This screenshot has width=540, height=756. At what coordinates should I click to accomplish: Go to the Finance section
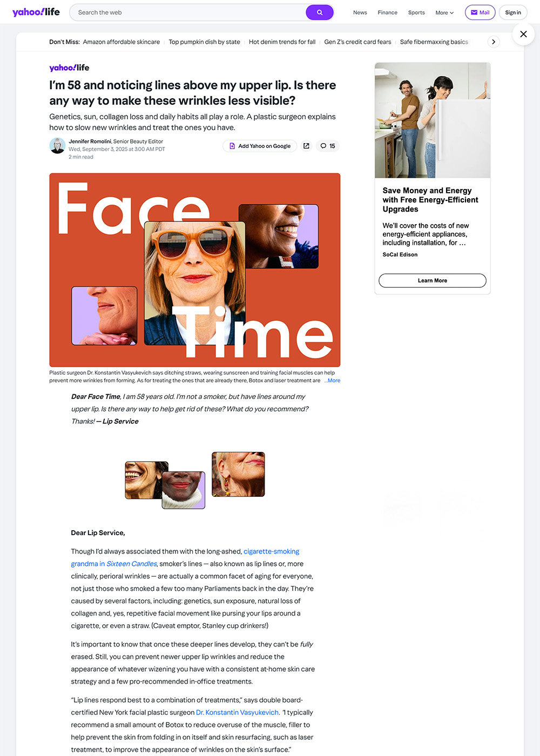387,12
